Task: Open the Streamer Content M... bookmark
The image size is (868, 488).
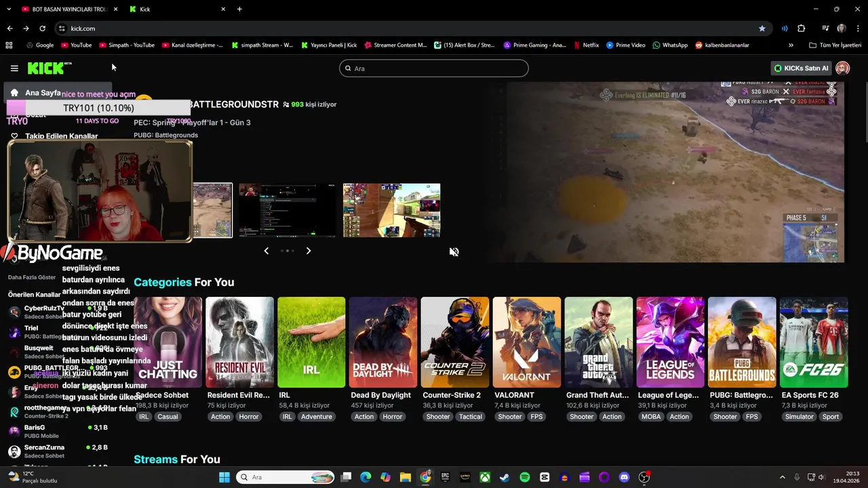Action: (x=395, y=45)
